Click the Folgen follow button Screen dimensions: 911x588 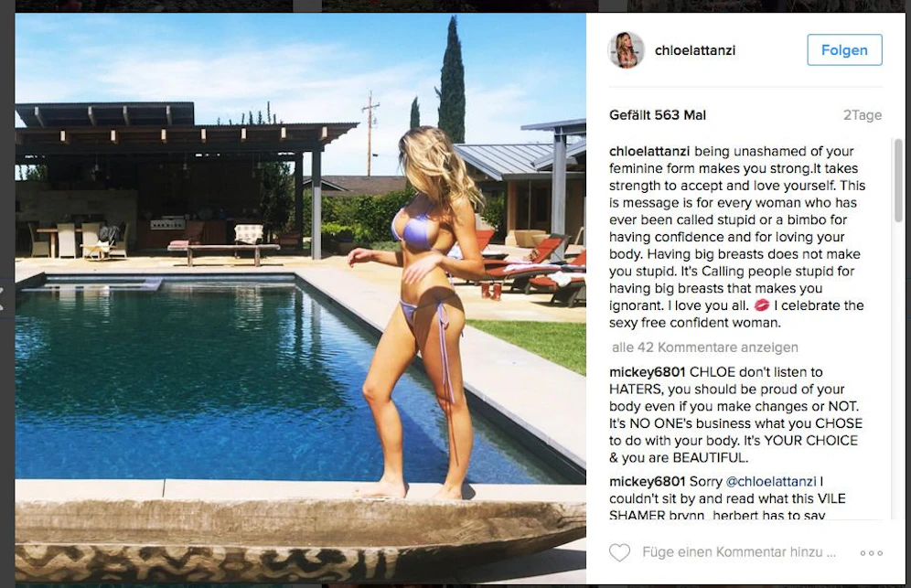[x=845, y=50]
